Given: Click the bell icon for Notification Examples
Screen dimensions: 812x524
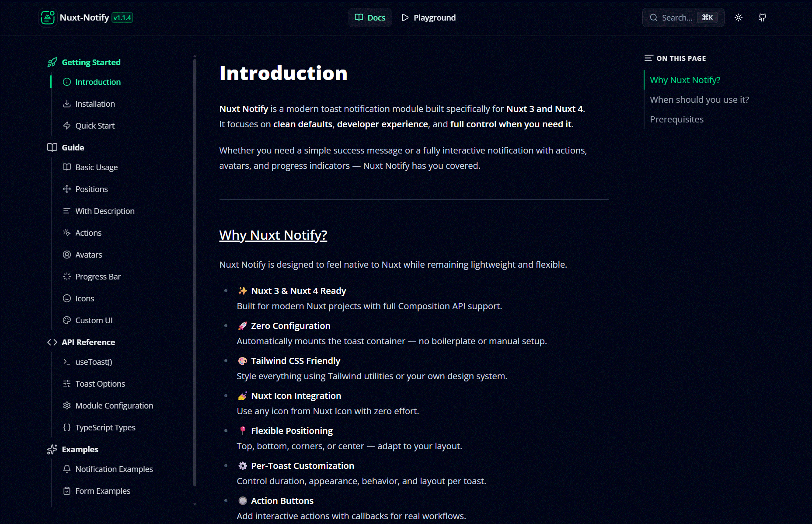Looking at the screenshot, I should [67, 469].
